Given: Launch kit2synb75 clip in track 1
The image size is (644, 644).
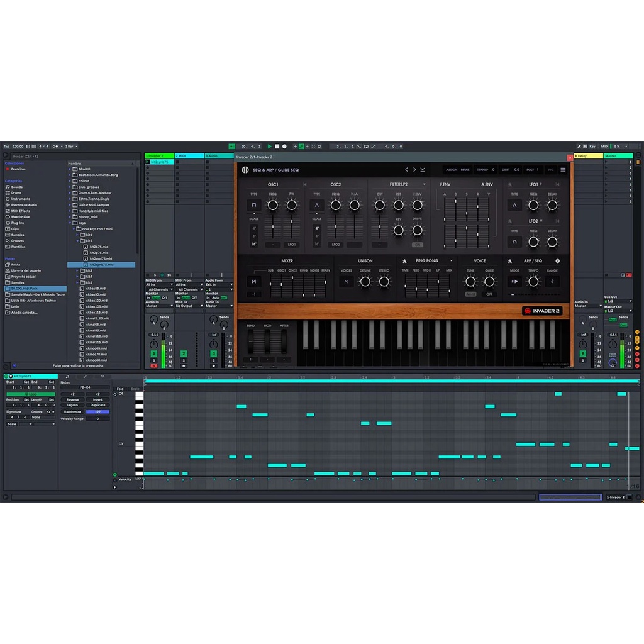Looking at the screenshot, I should 147,162.
